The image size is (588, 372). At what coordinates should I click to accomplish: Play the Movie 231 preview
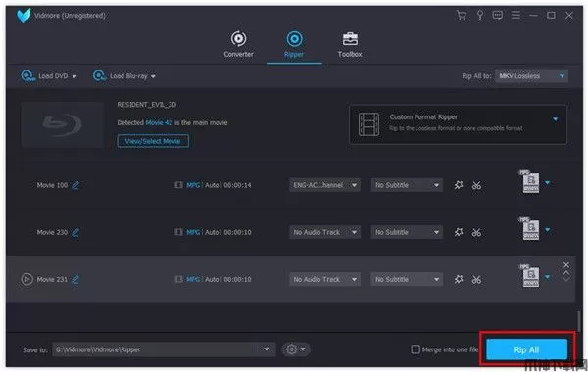[x=27, y=279]
